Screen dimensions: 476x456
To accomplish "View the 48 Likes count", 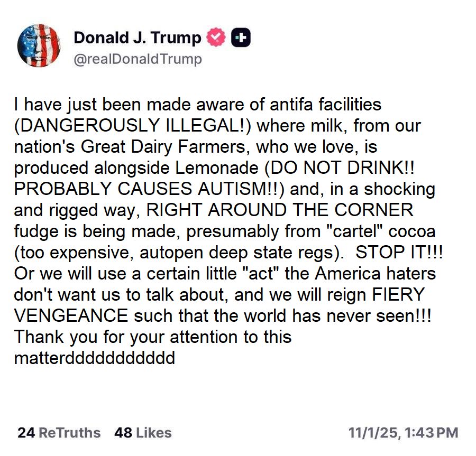I will click(143, 433).
